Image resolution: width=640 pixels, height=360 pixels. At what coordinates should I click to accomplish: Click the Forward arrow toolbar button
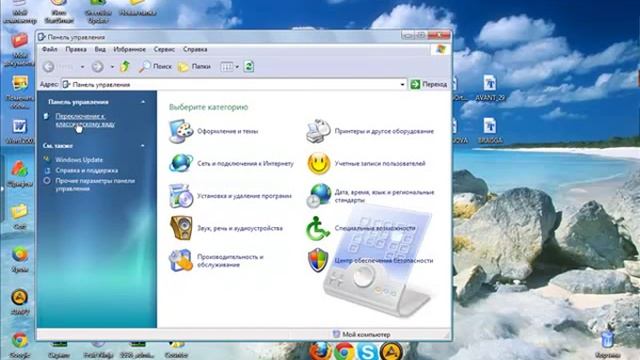pos(98,67)
